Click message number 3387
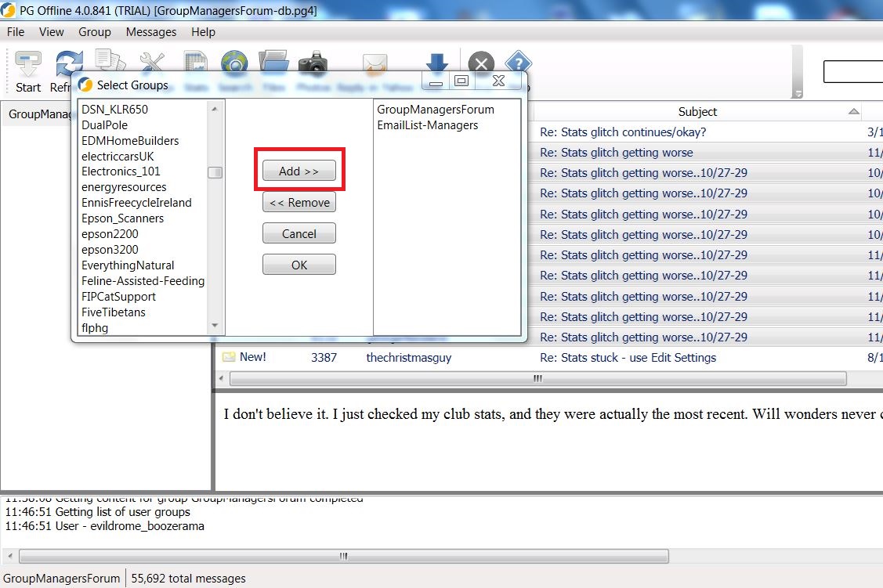Image resolution: width=883 pixels, height=588 pixels. 324,357
